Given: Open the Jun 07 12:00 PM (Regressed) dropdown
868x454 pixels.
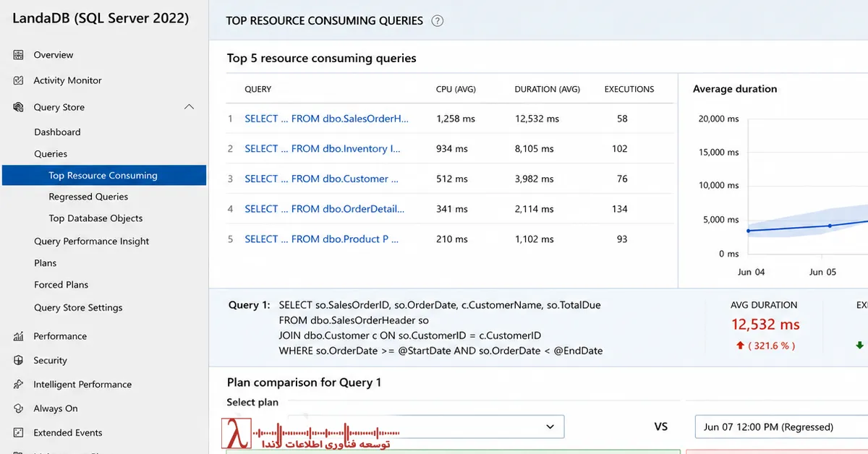Looking at the screenshot, I should click(781, 427).
